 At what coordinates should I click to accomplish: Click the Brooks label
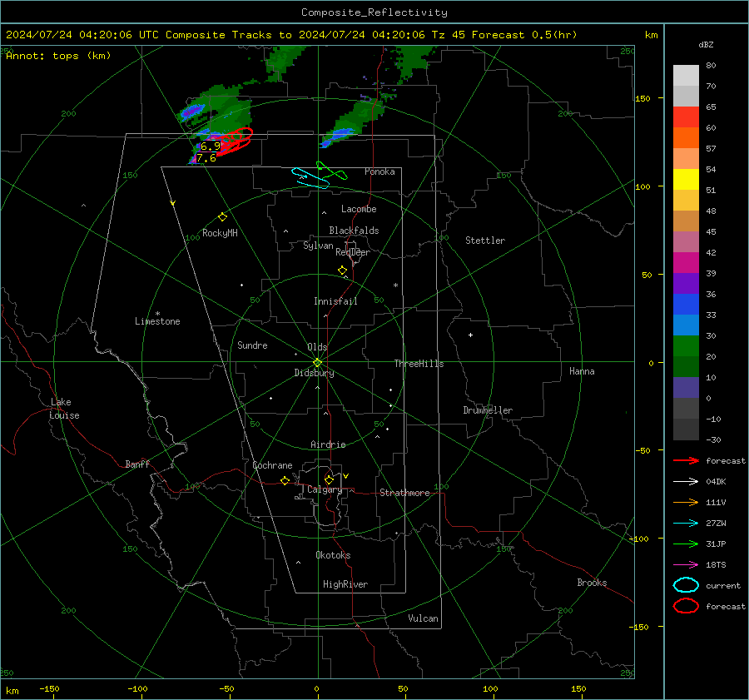pos(592,583)
